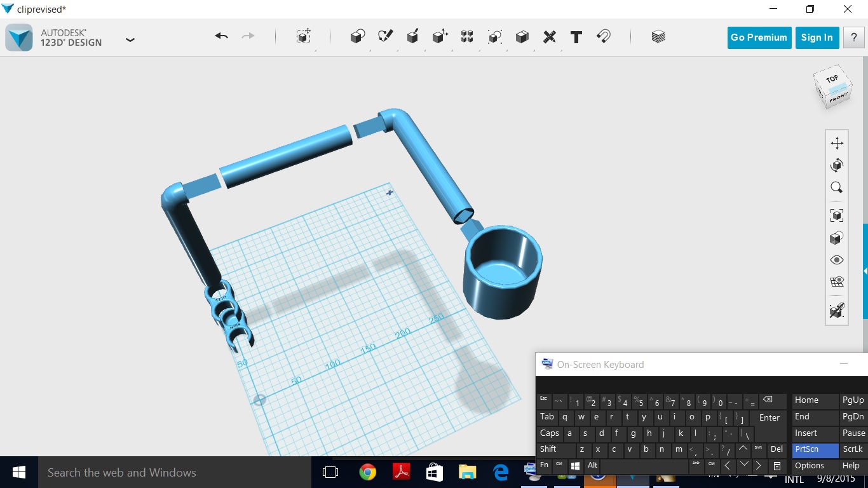Image resolution: width=868 pixels, height=488 pixels.
Task: Open the Modify tool menu
Action: (x=440, y=37)
